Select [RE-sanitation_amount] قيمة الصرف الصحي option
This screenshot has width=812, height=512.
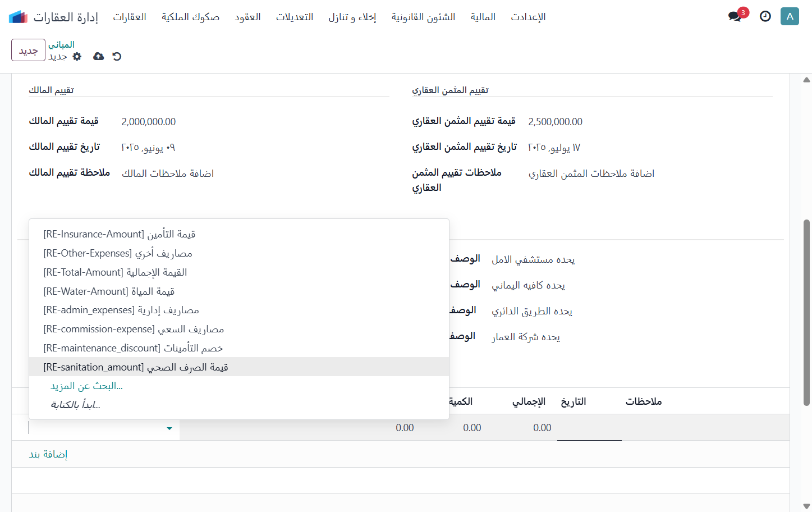pos(239,367)
